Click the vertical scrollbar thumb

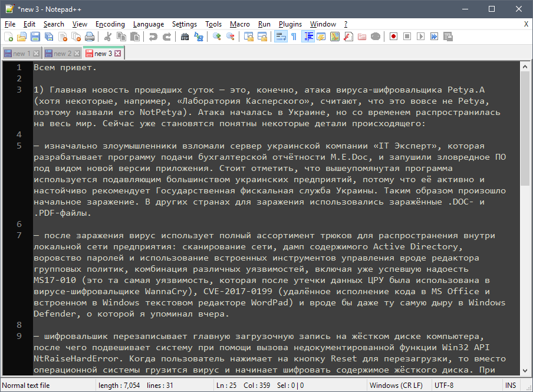(x=525, y=129)
